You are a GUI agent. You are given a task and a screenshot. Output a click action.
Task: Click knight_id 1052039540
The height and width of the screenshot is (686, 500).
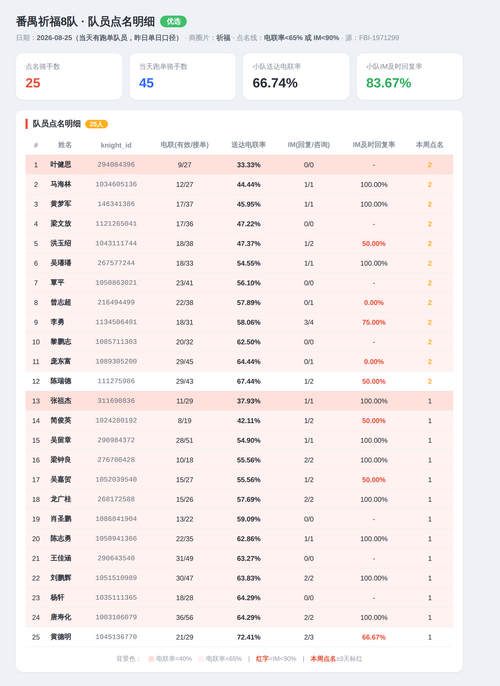pyautogui.click(x=116, y=480)
